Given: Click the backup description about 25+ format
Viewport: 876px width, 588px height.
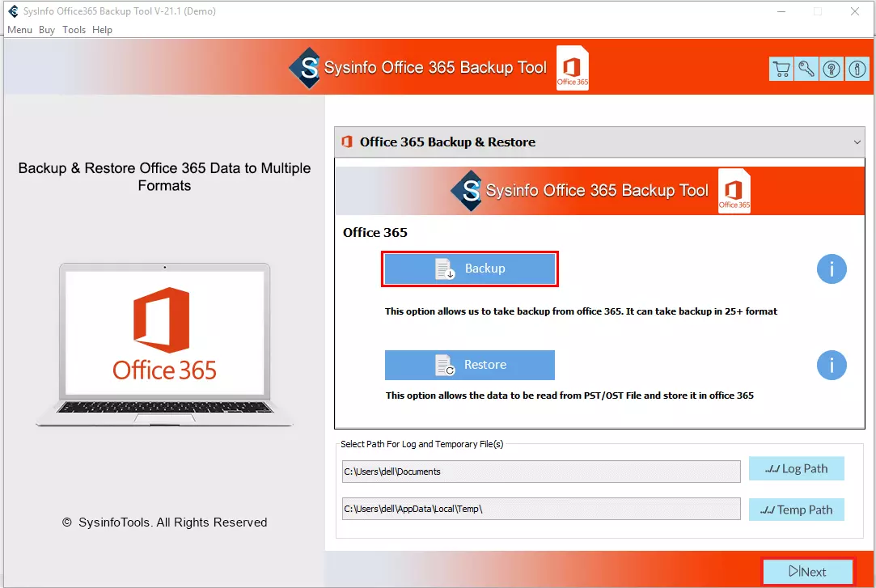Looking at the screenshot, I should [x=581, y=311].
